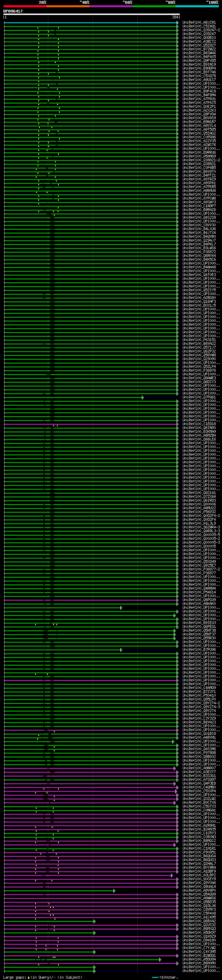Click label UniRef100_Q54Q99
The height and width of the screenshot is (980, 222).
coord(199,894)
